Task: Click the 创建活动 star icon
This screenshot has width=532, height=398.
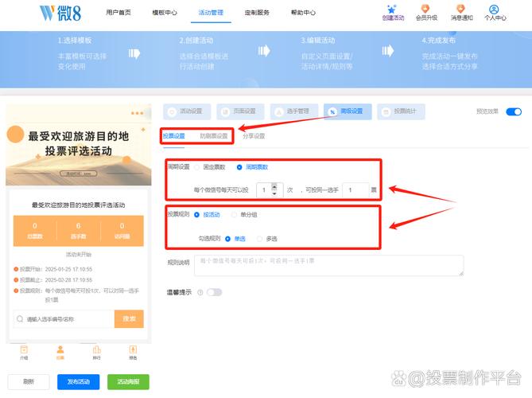Action: pyautogui.click(x=392, y=10)
